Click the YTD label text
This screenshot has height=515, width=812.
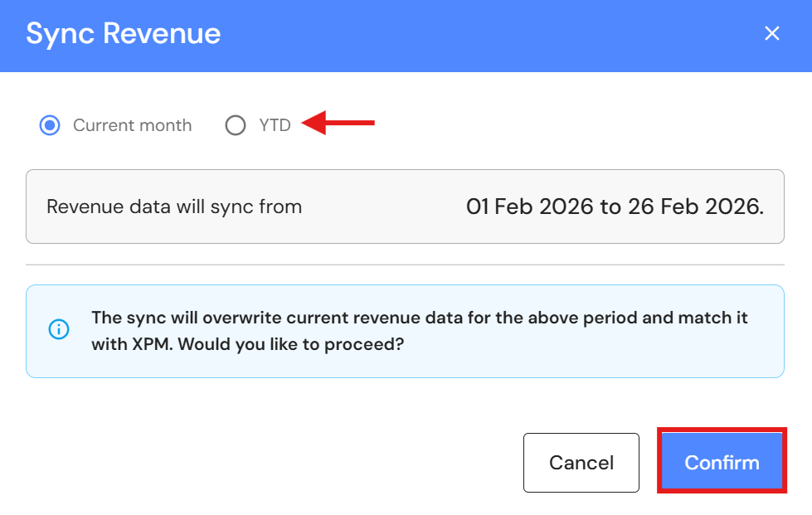(275, 125)
